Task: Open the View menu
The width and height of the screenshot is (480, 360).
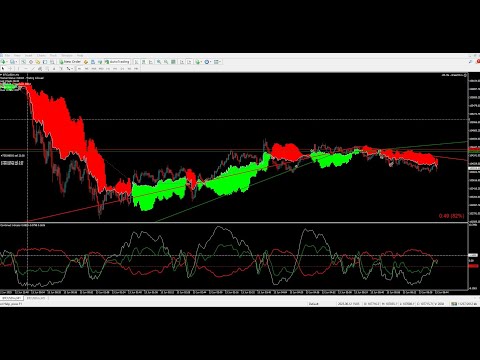Action: point(17,55)
